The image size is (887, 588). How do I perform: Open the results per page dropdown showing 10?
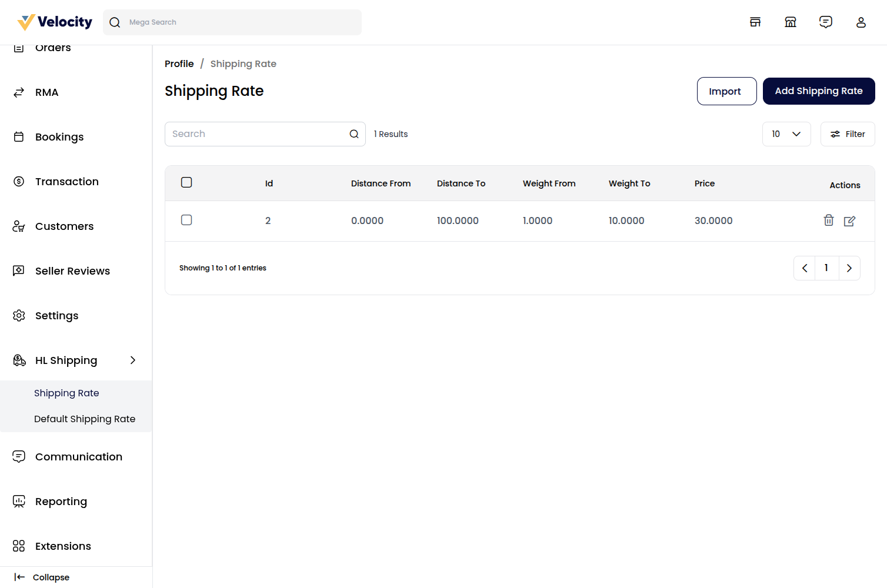[786, 134]
